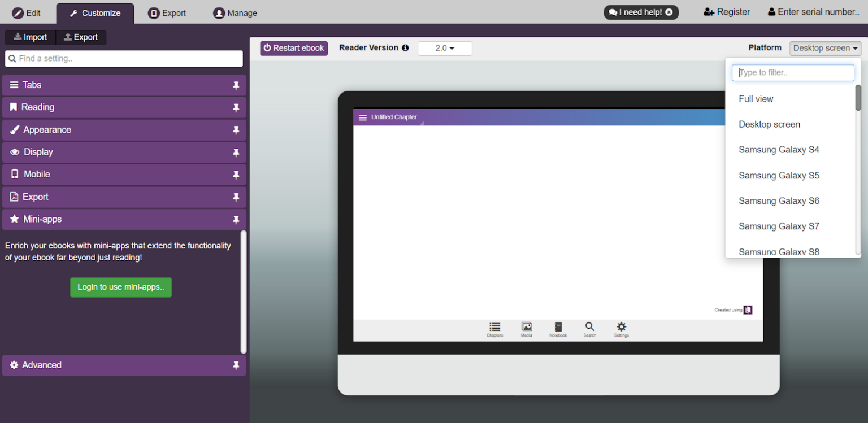Open the Platform 'Desktop screen' dropdown
The height and width of the screenshot is (423, 868).
(x=824, y=48)
